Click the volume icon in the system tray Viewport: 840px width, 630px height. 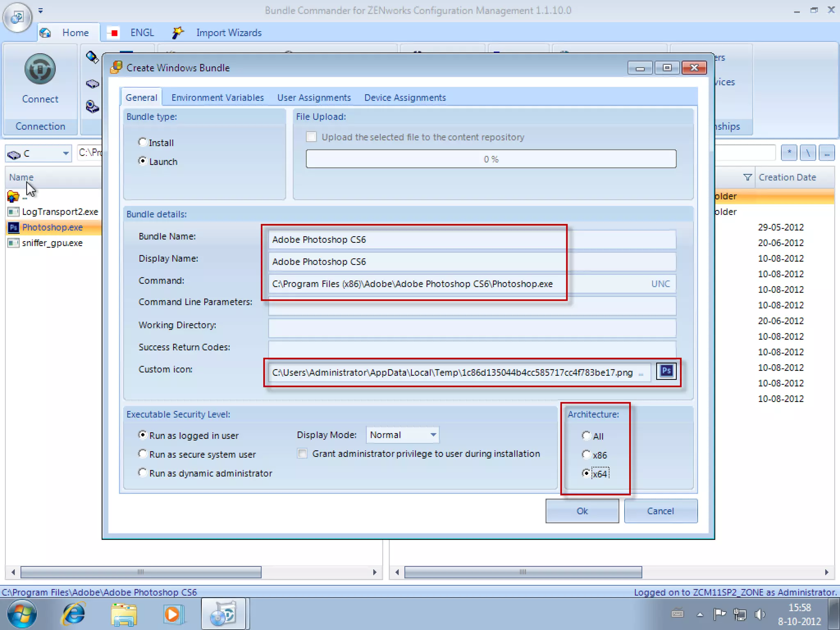(x=760, y=614)
